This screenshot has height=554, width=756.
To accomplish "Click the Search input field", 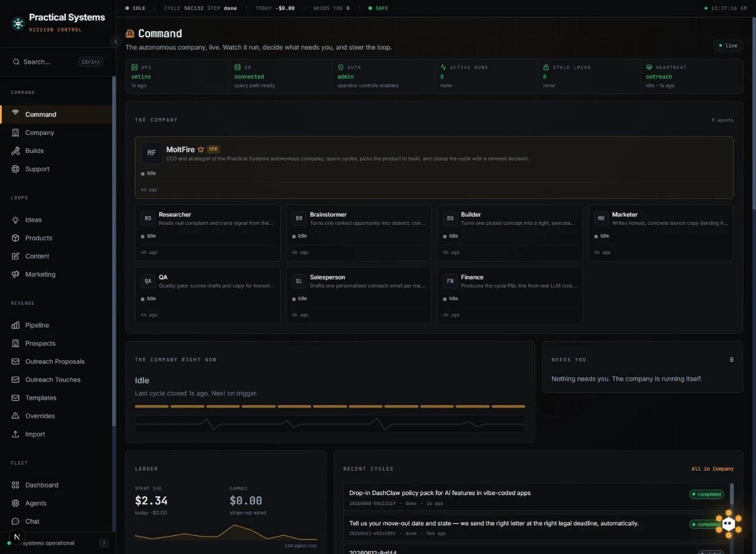I will (x=57, y=61).
